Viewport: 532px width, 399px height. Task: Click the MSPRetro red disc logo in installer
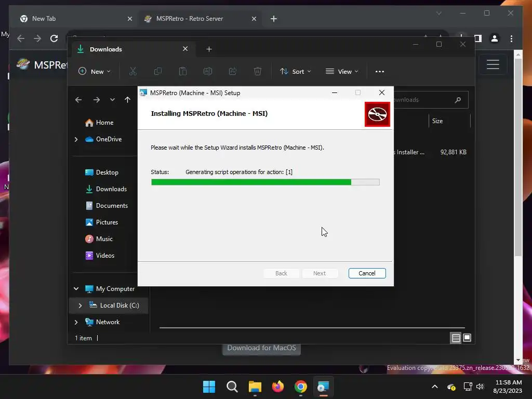coord(377,114)
